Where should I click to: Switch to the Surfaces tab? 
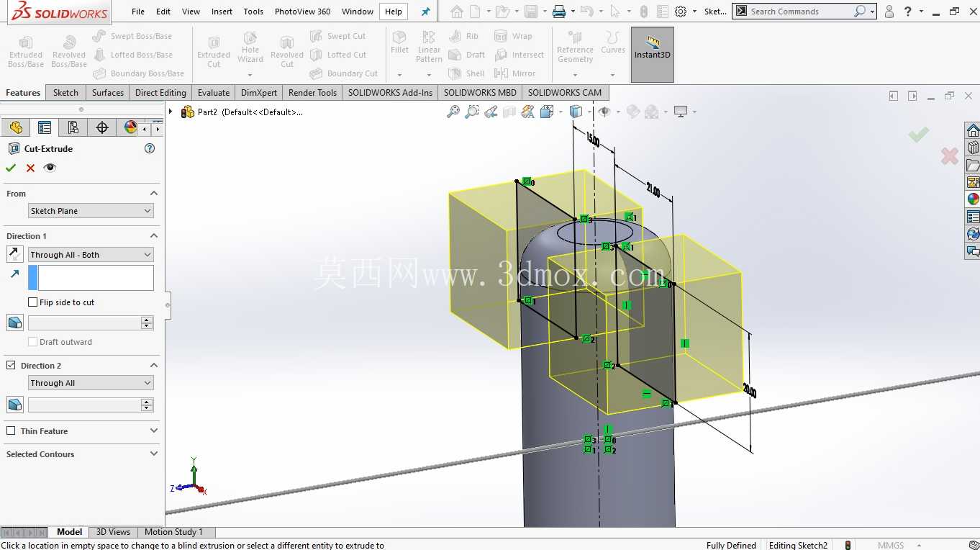click(x=108, y=93)
